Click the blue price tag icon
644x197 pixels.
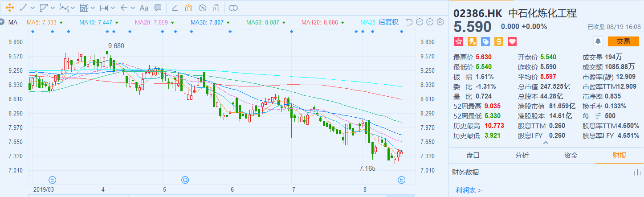[x=485, y=41]
